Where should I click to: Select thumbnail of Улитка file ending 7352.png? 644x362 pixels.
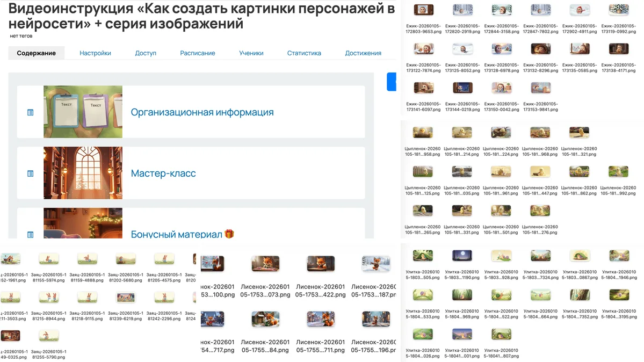[580, 295]
